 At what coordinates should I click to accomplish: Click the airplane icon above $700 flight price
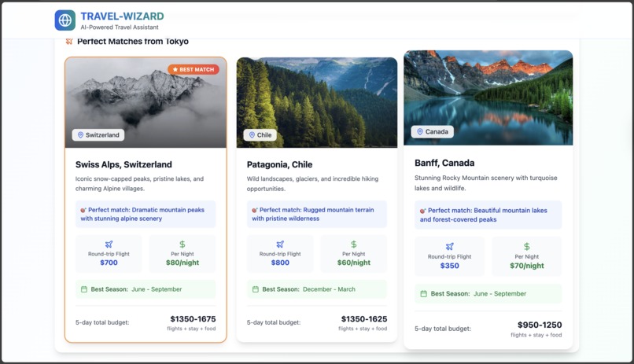point(109,244)
